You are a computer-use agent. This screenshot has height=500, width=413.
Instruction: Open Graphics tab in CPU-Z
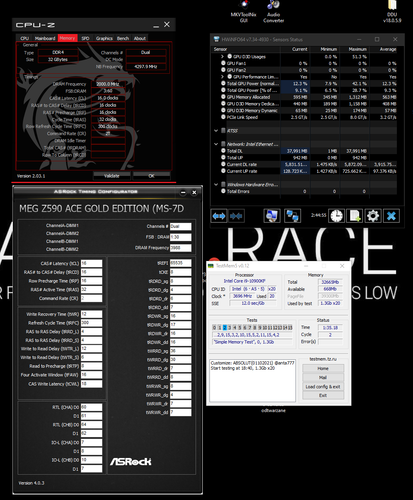[x=104, y=38]
